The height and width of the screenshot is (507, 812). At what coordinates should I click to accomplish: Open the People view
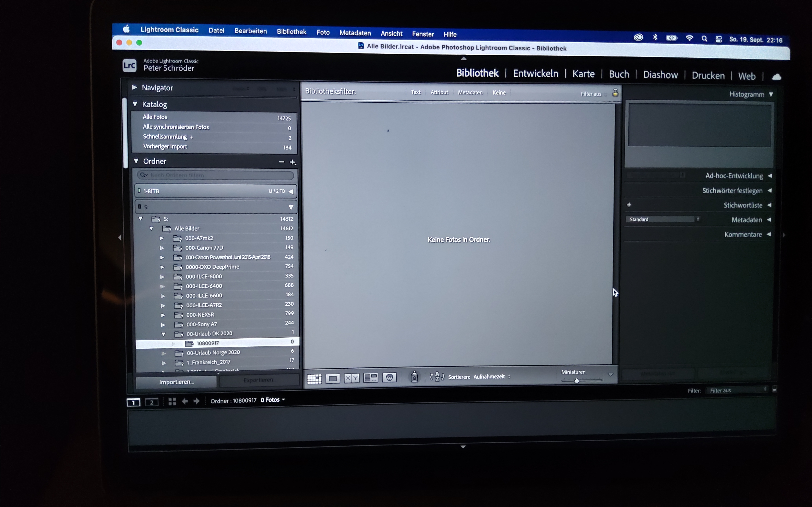[390, 377]
